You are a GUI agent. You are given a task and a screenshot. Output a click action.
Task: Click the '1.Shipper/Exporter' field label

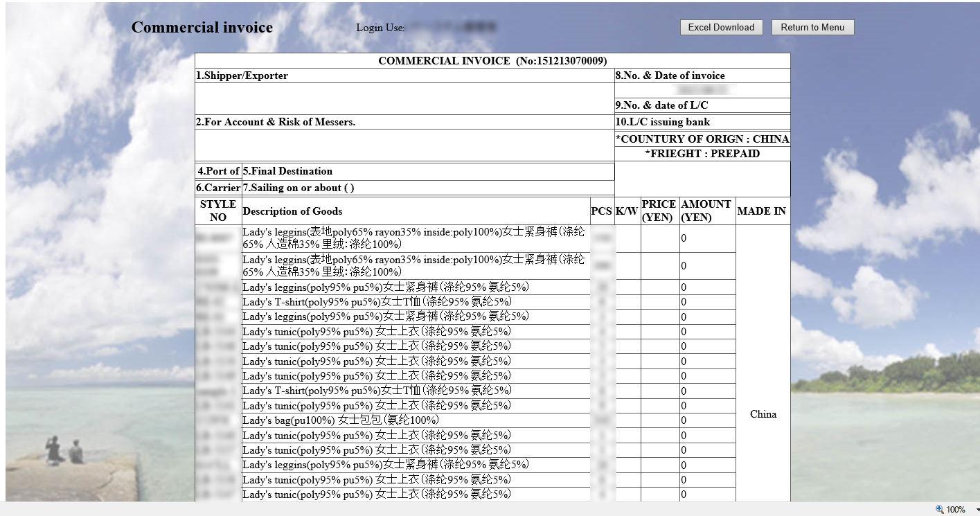tap(242, 75)
